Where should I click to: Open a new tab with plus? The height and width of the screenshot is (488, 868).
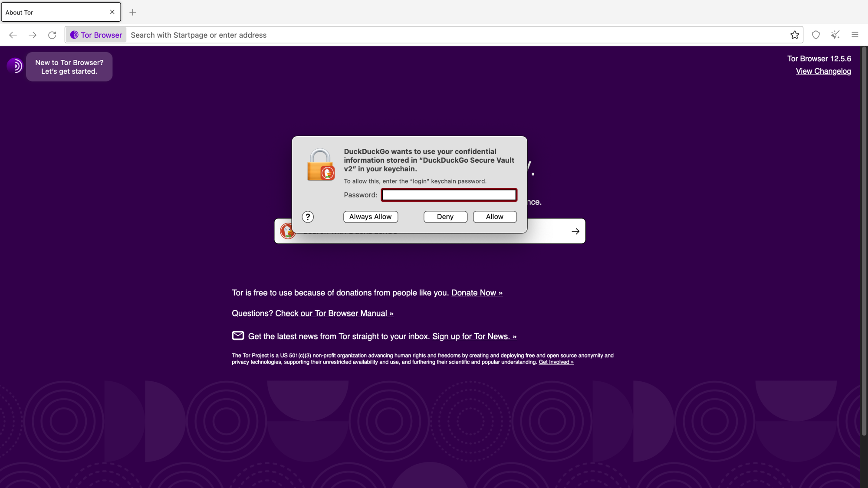point(133,12)
